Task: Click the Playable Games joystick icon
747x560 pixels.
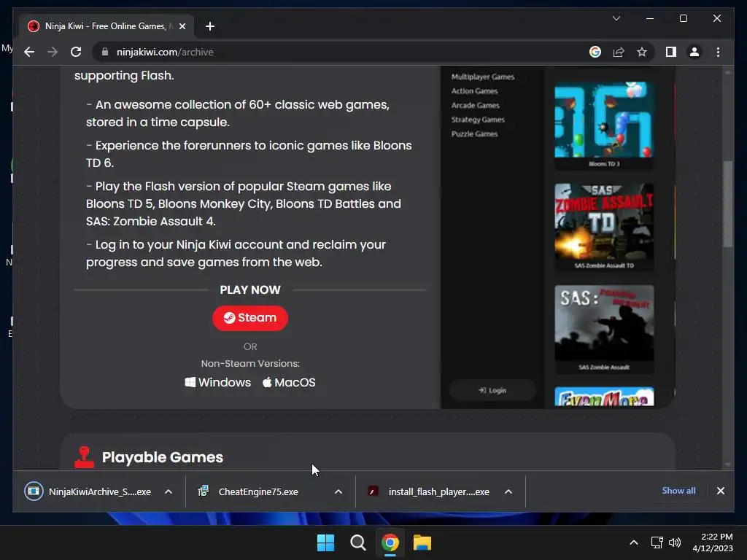Action: (85, 457)
